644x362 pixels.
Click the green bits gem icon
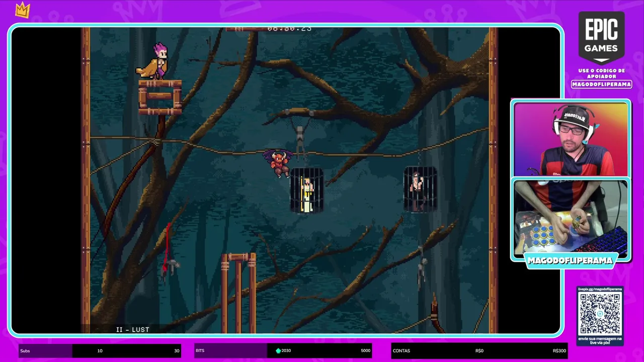click(x=278, y=350)
